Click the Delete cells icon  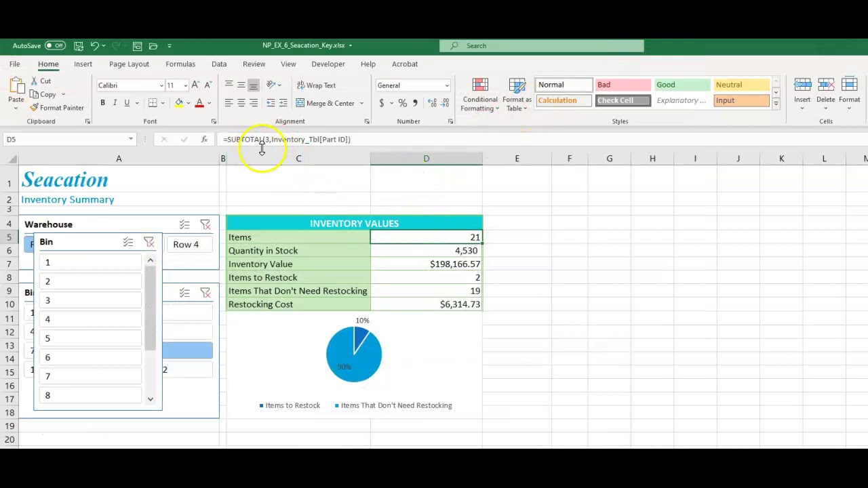click(x=826, y=85)
